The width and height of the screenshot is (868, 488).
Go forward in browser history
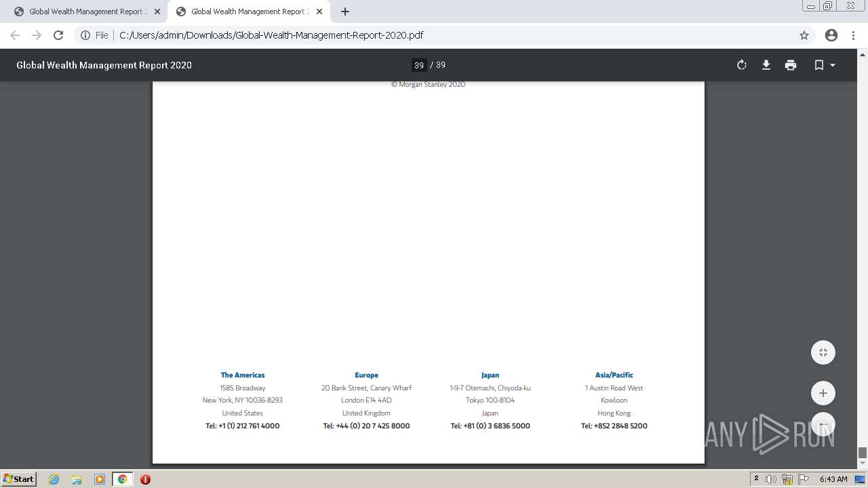click(37, 35)
